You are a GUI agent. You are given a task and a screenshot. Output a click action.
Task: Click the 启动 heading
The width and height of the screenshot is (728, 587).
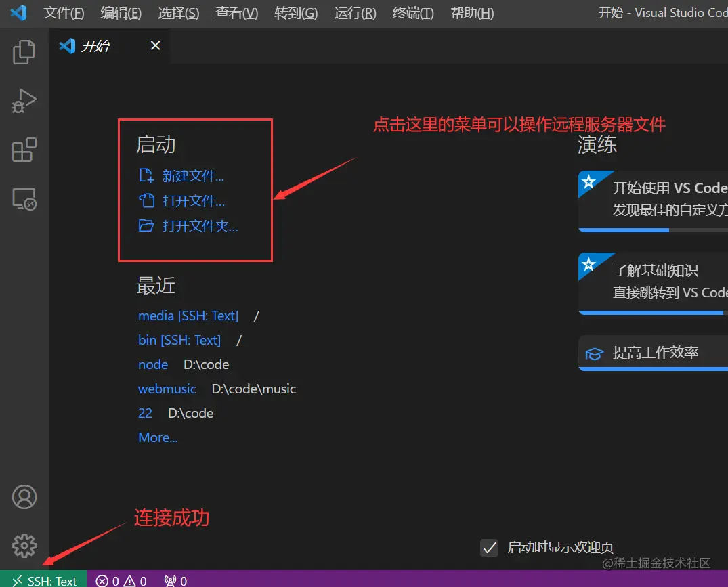(156, 144)
